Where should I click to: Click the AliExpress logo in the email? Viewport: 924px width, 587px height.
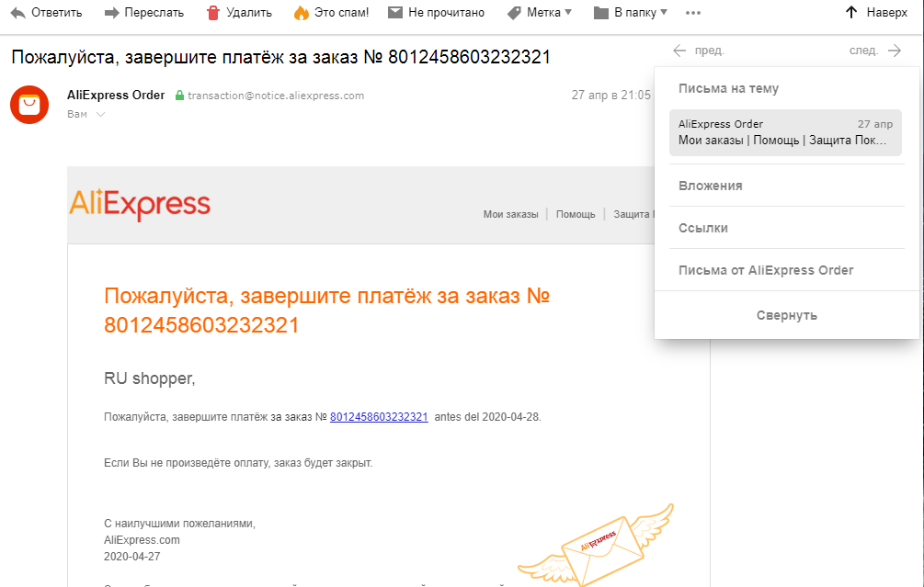coord(140,204)
